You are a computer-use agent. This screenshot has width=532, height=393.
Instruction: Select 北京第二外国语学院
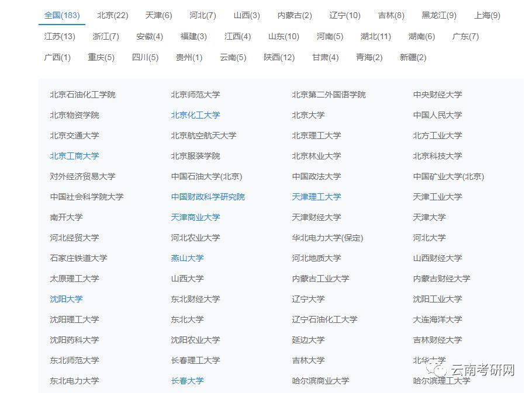(x=329, y=95)
